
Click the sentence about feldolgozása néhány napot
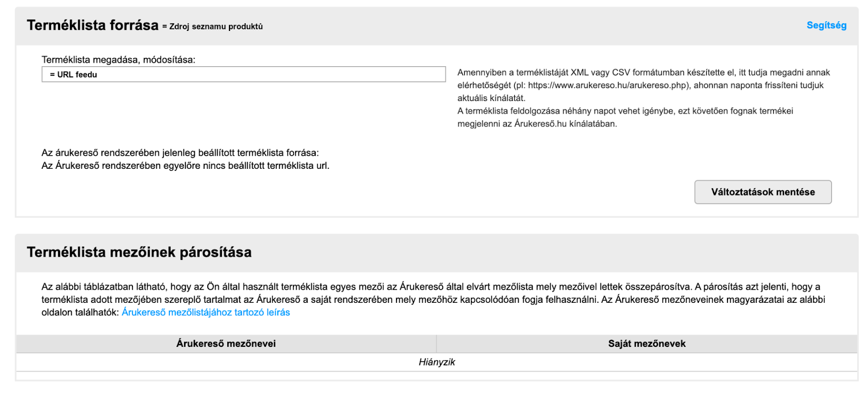coord(625,117)
